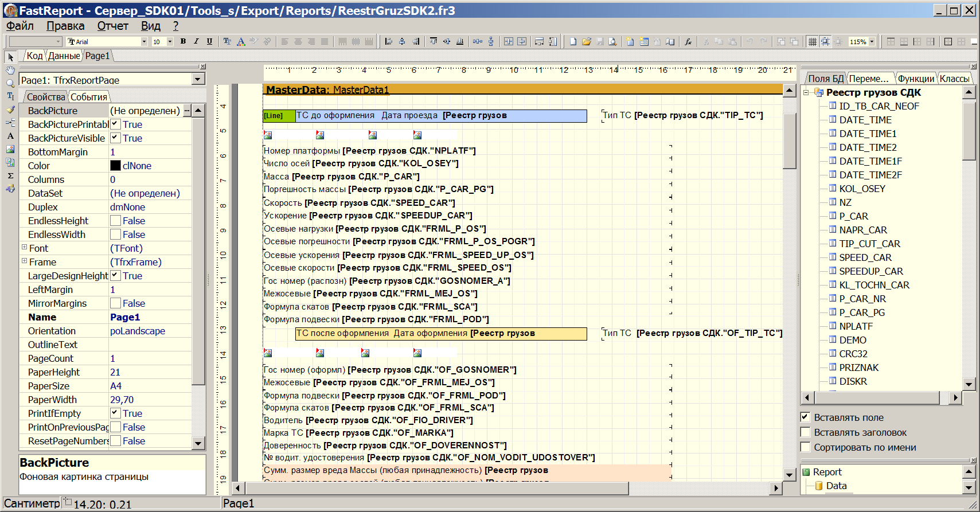The image size is (980, 512).
Task: Pick the Zoom magnifier tool
Action: point(10,83)
